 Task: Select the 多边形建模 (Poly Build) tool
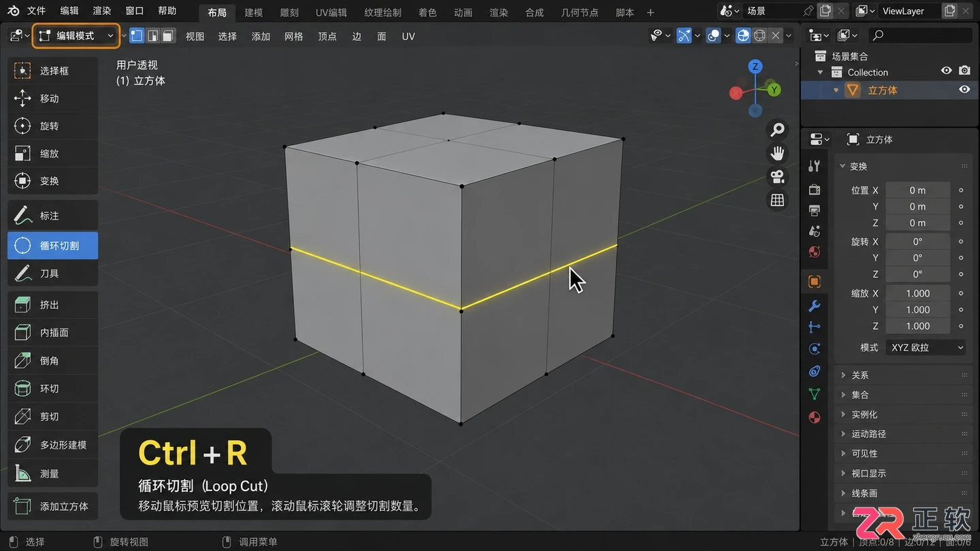[52, 445]
